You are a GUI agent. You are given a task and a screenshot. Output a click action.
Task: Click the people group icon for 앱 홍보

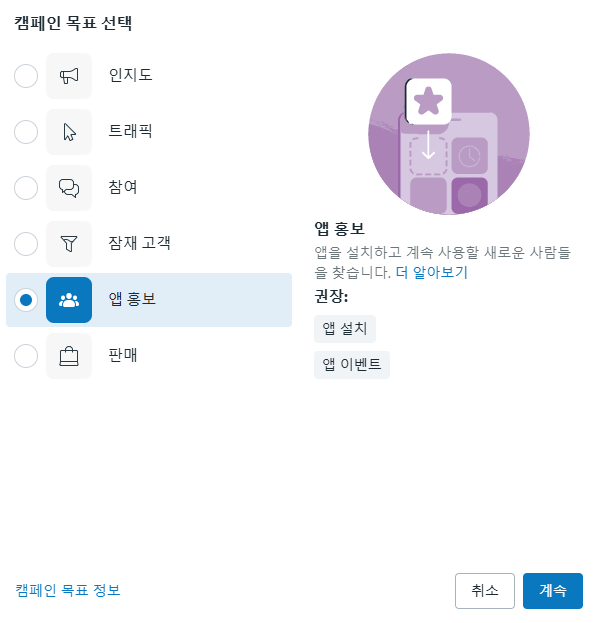coord(69,300)
